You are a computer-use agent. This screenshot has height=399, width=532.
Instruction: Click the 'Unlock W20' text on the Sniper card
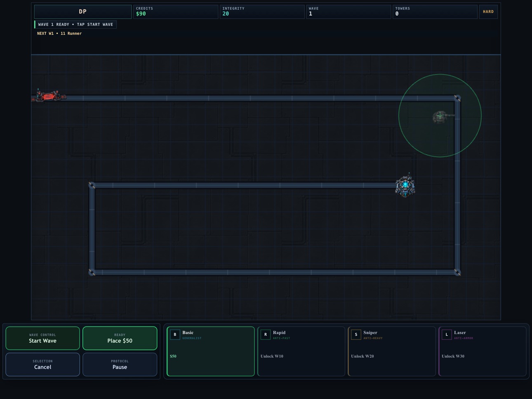tap(363, 356)
